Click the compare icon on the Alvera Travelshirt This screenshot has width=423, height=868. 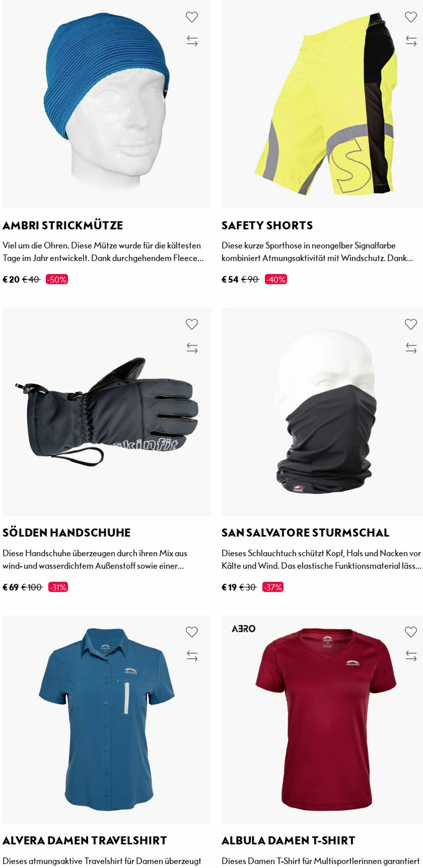[192, 656]
